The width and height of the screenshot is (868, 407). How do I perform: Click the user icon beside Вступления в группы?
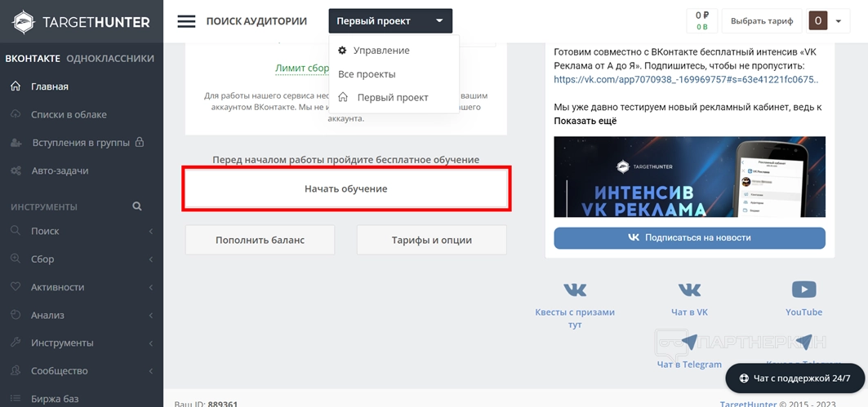pos(16,143)
